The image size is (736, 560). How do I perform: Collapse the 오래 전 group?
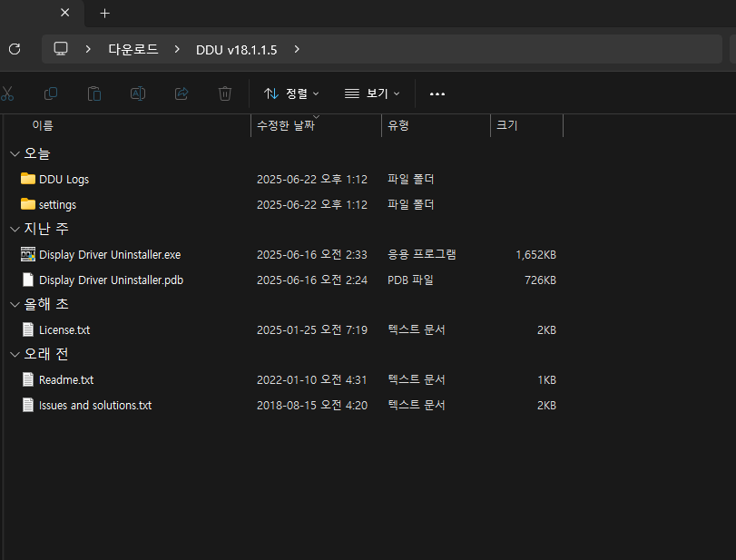coord(15,354)
